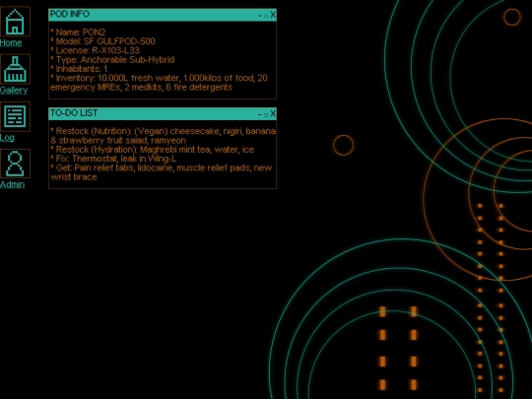Select 'Type: Anchorable Sub-Hybrid' line

point(112,60)
